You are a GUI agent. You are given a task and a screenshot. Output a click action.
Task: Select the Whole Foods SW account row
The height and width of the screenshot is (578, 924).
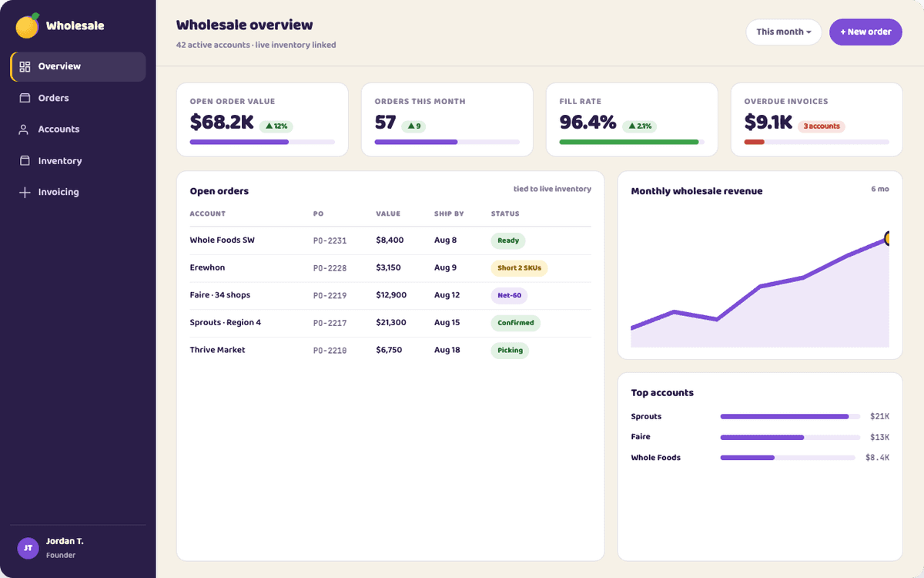pyautogui.click(x=390, y=240)
